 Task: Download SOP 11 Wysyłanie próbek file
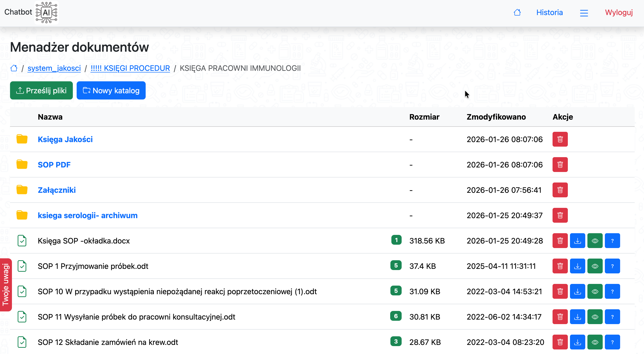pos(577,317)
